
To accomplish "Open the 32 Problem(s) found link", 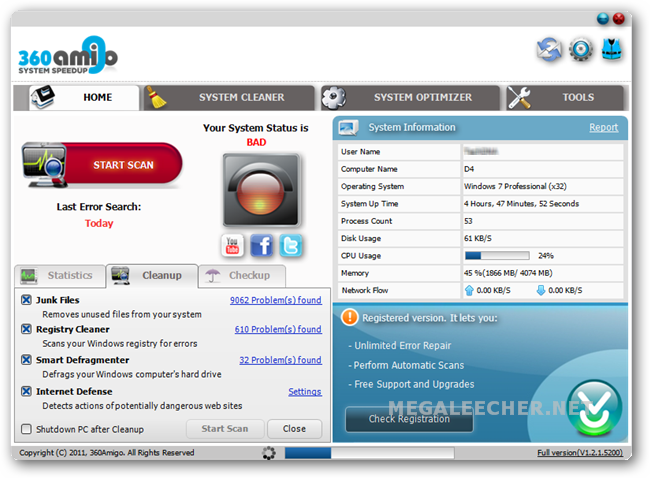I will 280,359.
